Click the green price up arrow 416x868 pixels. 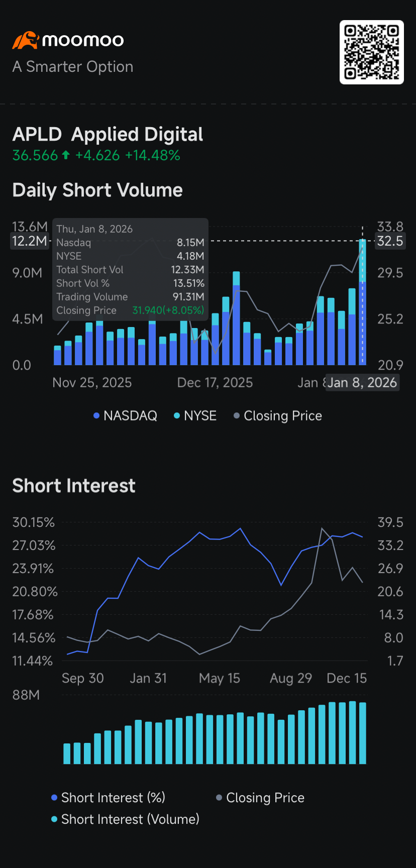click(66, 156)
